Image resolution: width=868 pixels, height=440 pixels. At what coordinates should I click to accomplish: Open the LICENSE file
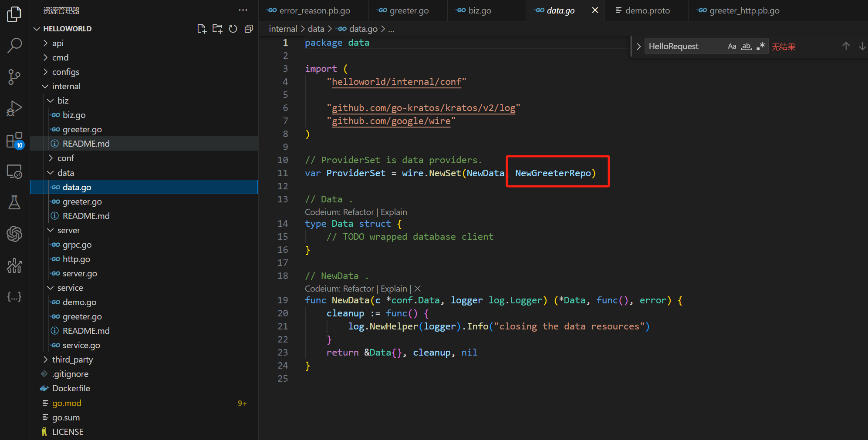(x=144, y=432)
